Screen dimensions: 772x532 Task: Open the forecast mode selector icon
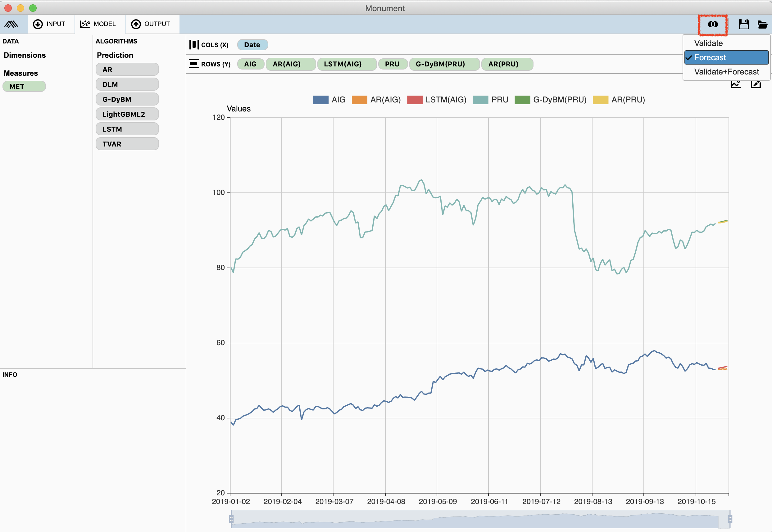pos(713,24)
